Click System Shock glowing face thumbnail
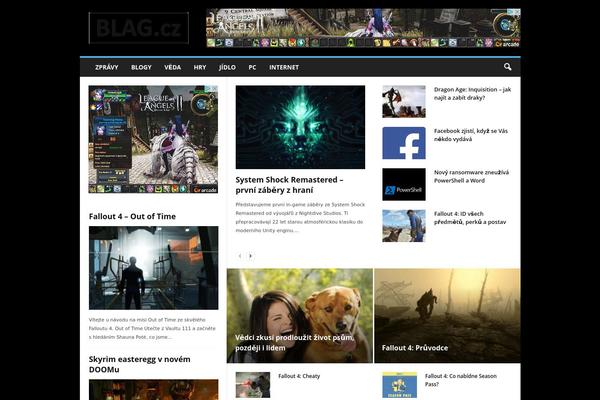 [x=300, y=127]
